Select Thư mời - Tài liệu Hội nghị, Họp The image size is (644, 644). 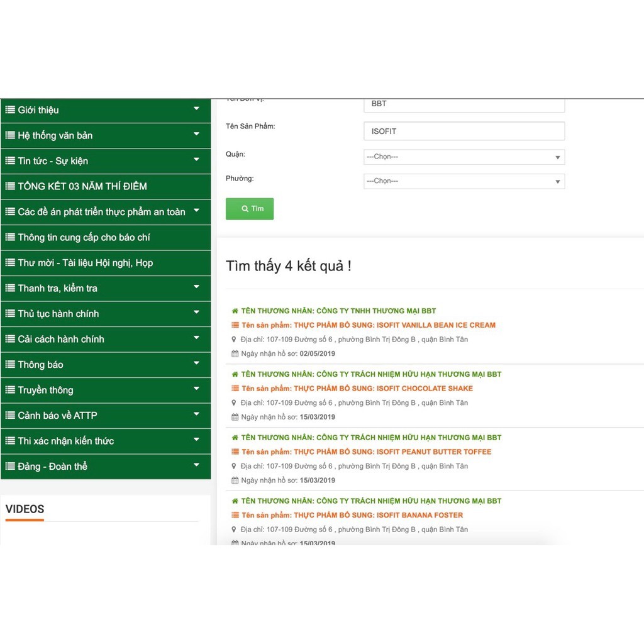point(85,263)
